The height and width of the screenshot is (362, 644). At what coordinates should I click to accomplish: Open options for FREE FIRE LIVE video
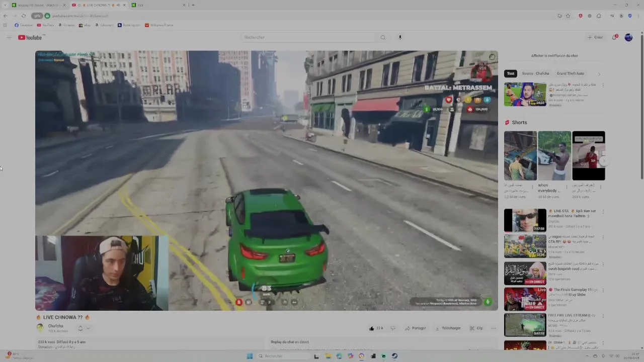click(x=603, y=316)
